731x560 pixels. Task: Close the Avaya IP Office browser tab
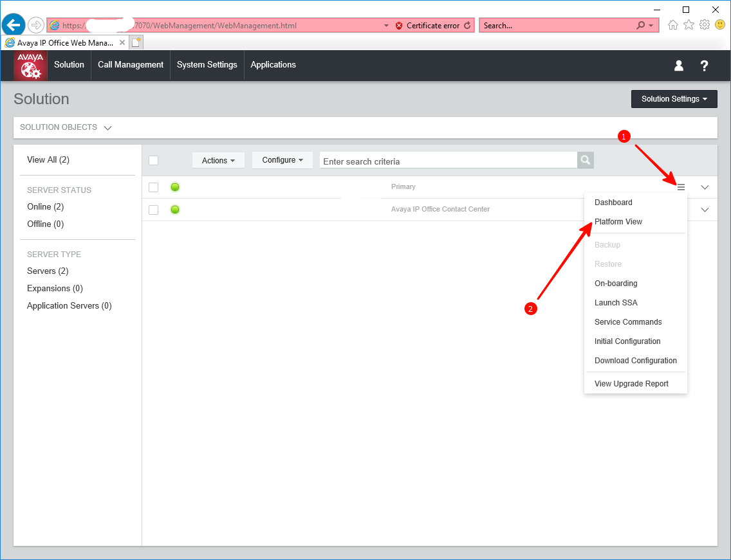tap(122, 42)
